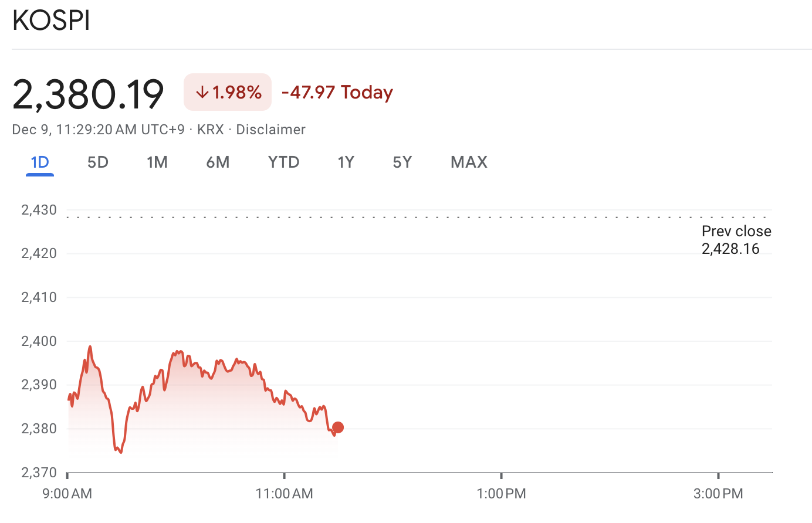Screen dimensions: 812x523
Task: Open the Disclaimer link
Action: [270, 130]
